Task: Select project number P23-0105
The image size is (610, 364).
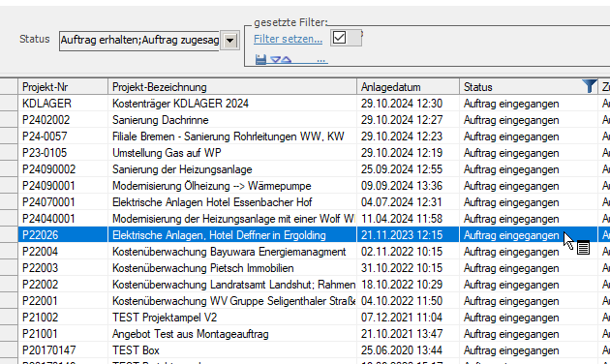Action: pos(45,153)
